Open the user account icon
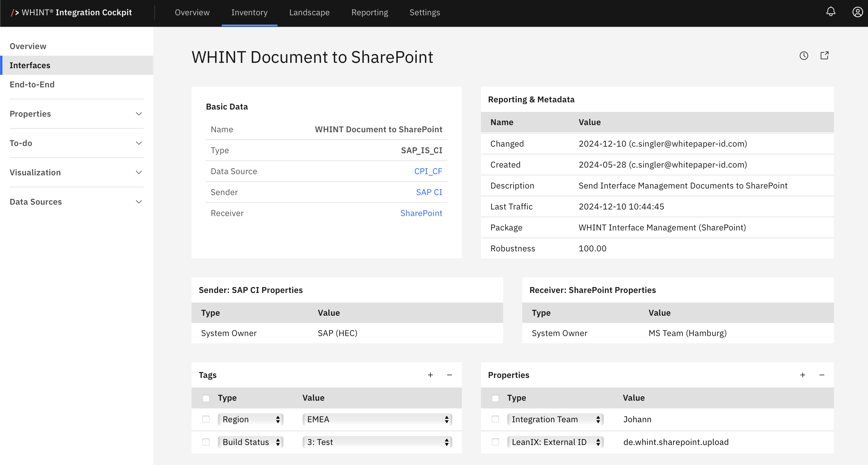Viewport: 868px width, 465px height. (857, 12)
